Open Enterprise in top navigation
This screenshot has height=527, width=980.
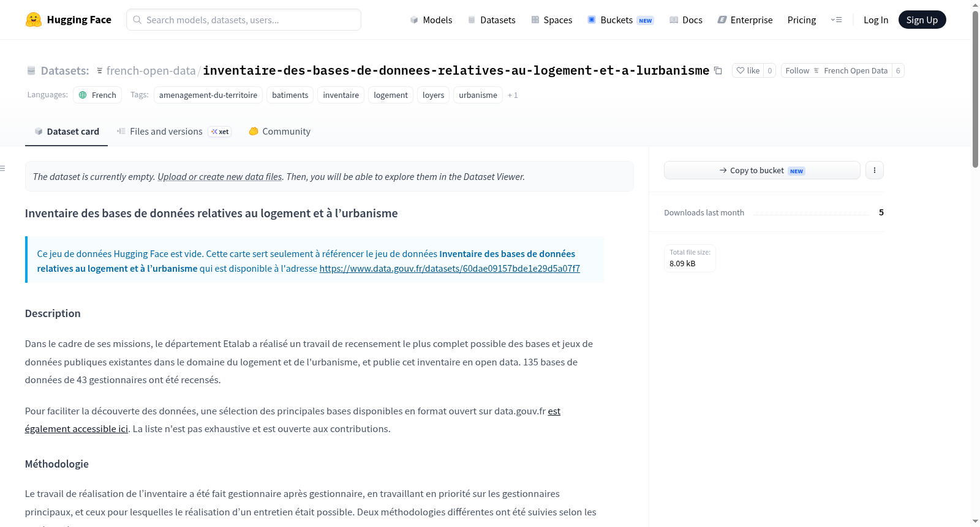pos(745,20)
